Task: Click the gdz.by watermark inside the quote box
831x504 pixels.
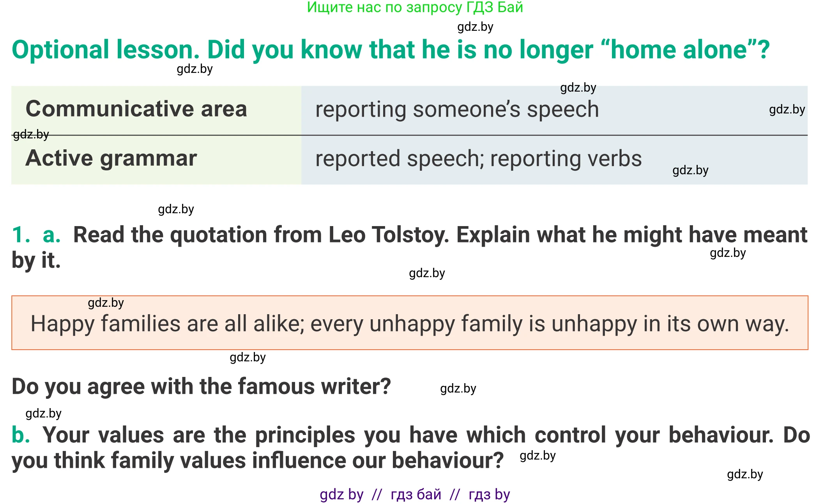Action: (x=106, y=302)
